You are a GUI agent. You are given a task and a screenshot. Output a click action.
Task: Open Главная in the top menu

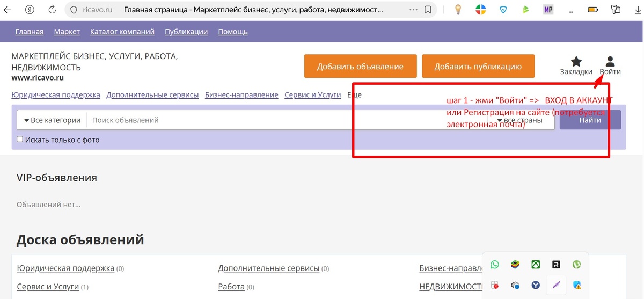pyautogui.click(x=30, y=32)
